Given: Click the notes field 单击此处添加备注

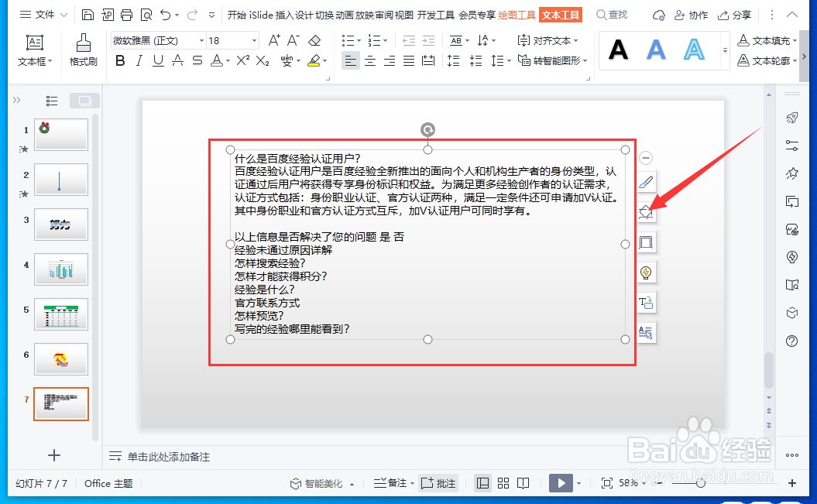Looking at the screenshot, I should pos(169,457).
